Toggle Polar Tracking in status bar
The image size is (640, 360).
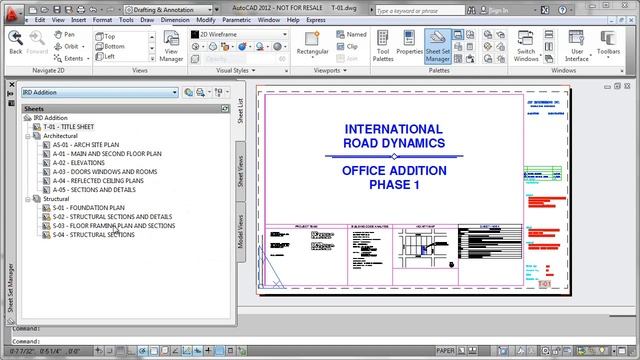point(142,351)
